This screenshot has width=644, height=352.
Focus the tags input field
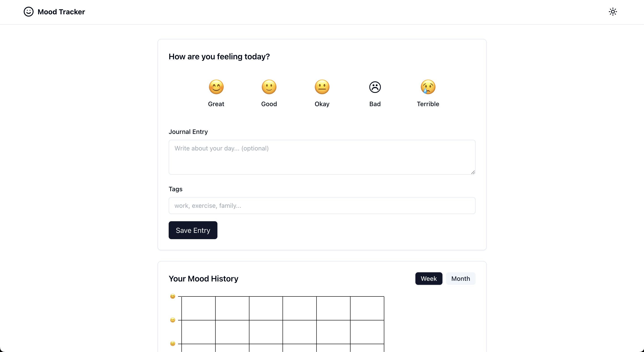[x=322, y=206]
